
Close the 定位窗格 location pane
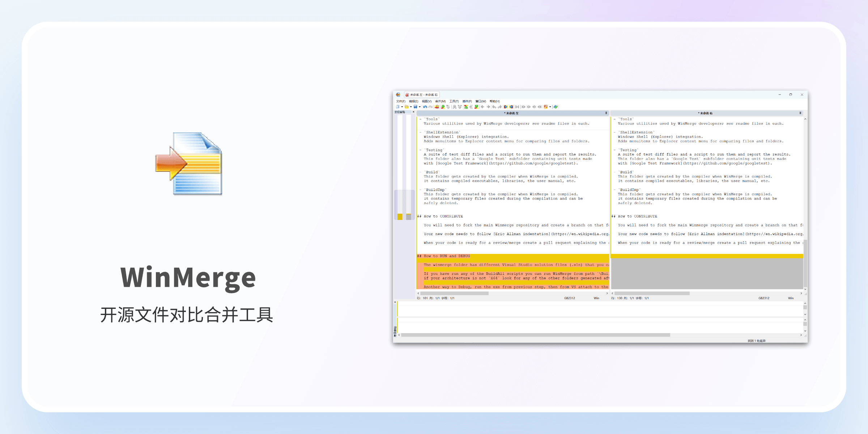[x=413, y=112]
